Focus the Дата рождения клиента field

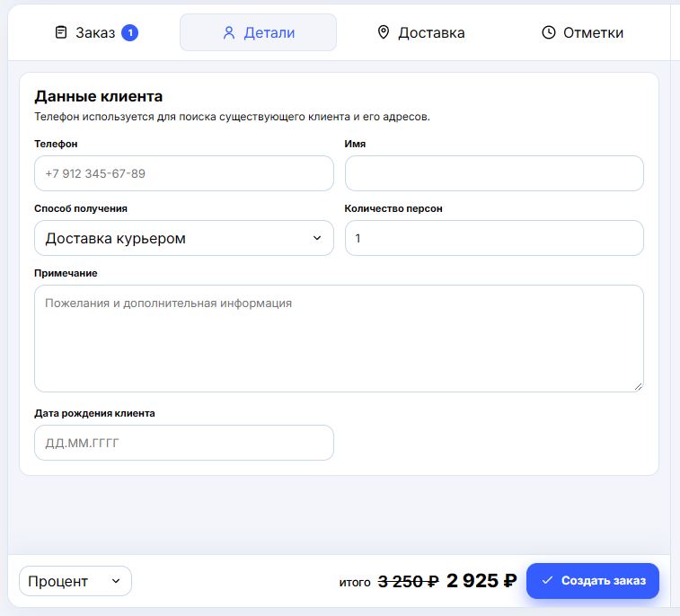pos(184,443)
